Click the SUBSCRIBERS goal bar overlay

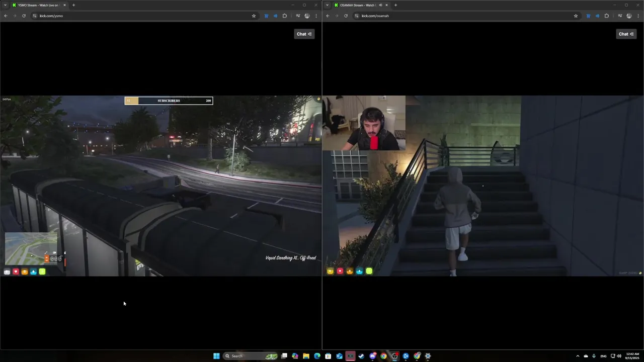(169, 101)
